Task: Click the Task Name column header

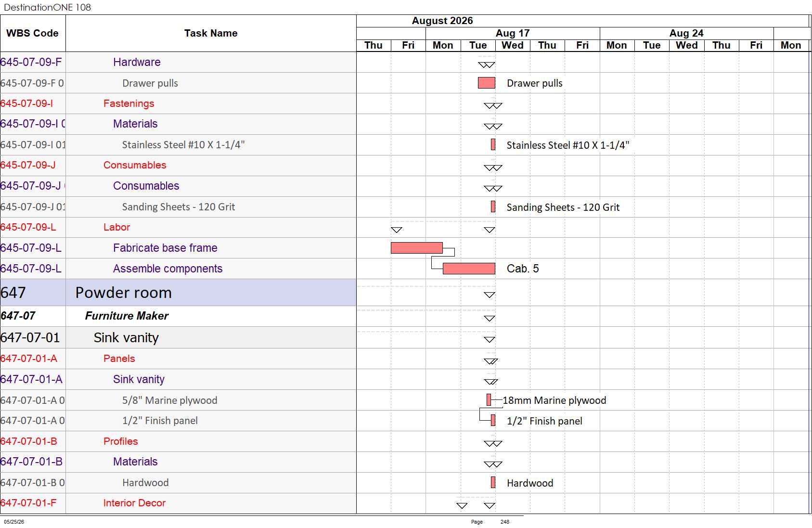Action: tap(211, 33)
